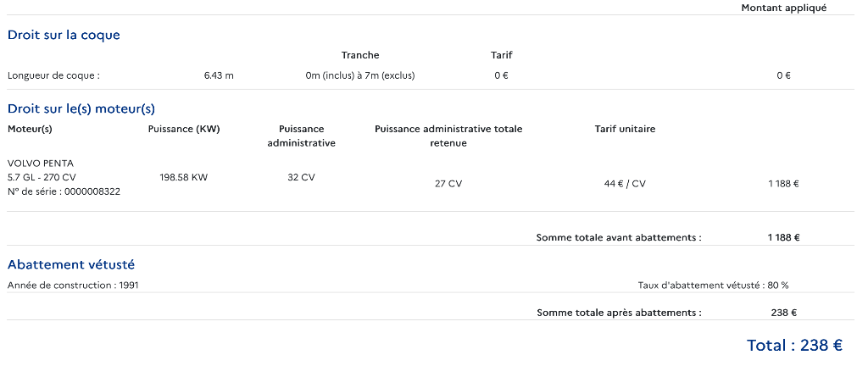Select the 198.58 KW power value

(x=184, y=177)
